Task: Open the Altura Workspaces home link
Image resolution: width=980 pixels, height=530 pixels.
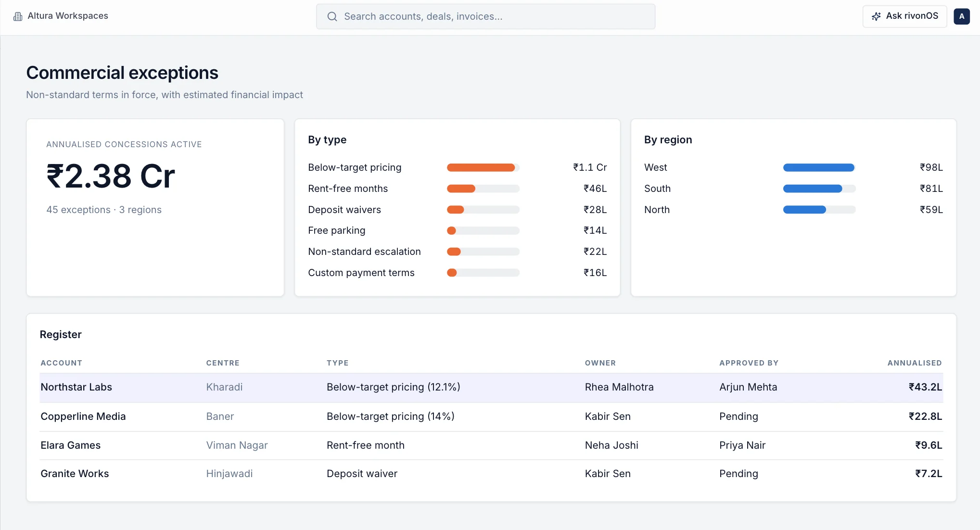Action: tap(61, 16)
